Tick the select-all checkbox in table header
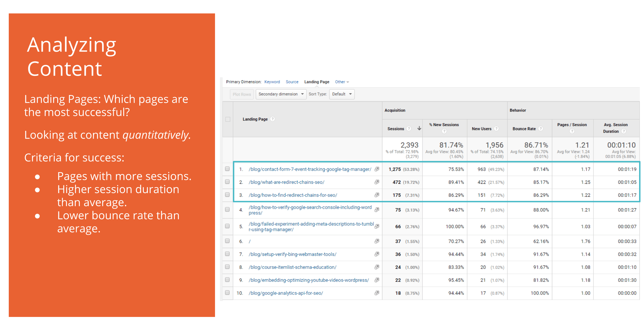644x319 pixels. (228, 119)
